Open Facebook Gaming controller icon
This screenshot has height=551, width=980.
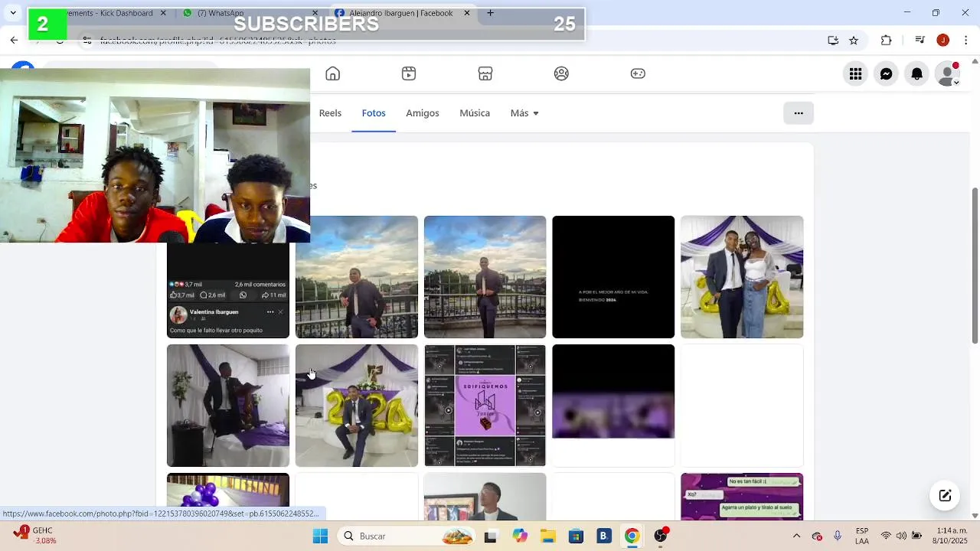(638, 73)
